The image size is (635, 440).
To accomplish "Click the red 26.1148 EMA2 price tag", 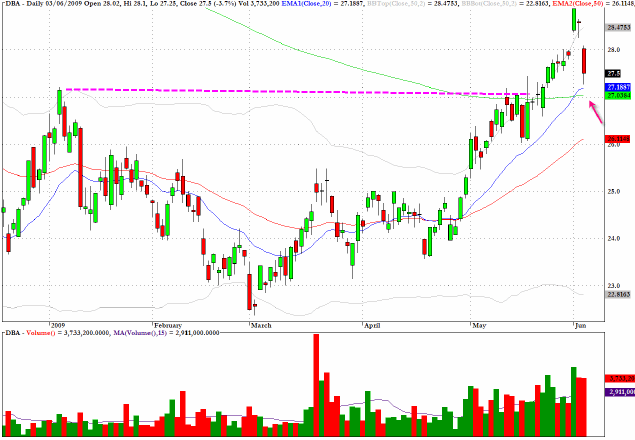I will [618, 139].
